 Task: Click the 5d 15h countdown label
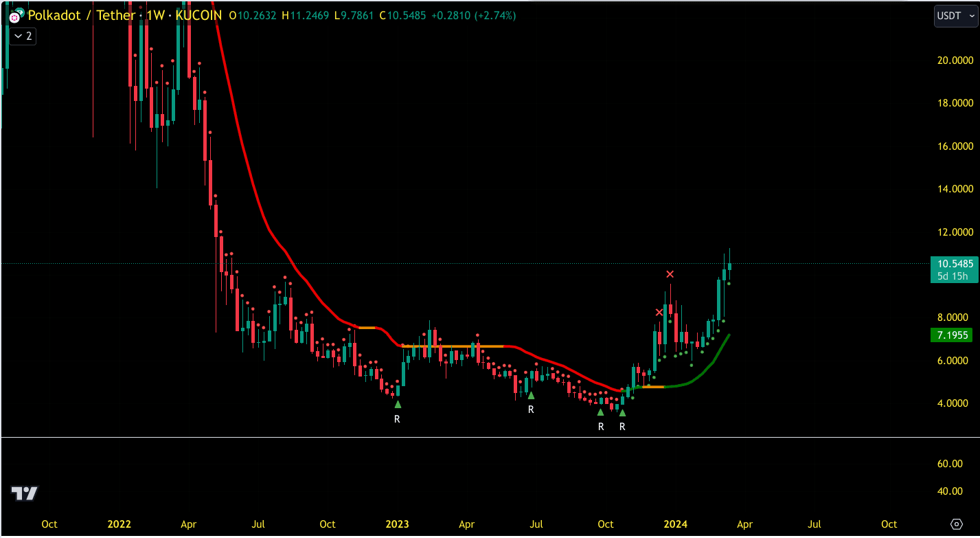[953, 276]
